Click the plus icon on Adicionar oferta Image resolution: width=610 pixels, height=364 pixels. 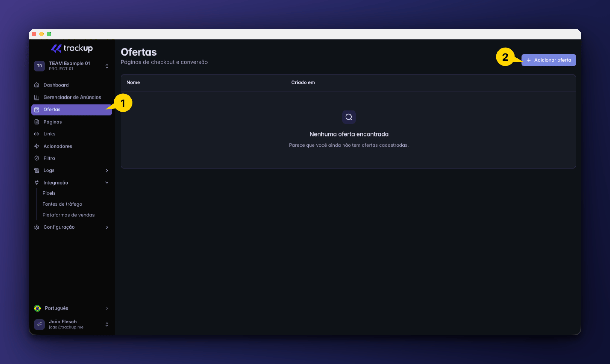(x=529, y=60)
